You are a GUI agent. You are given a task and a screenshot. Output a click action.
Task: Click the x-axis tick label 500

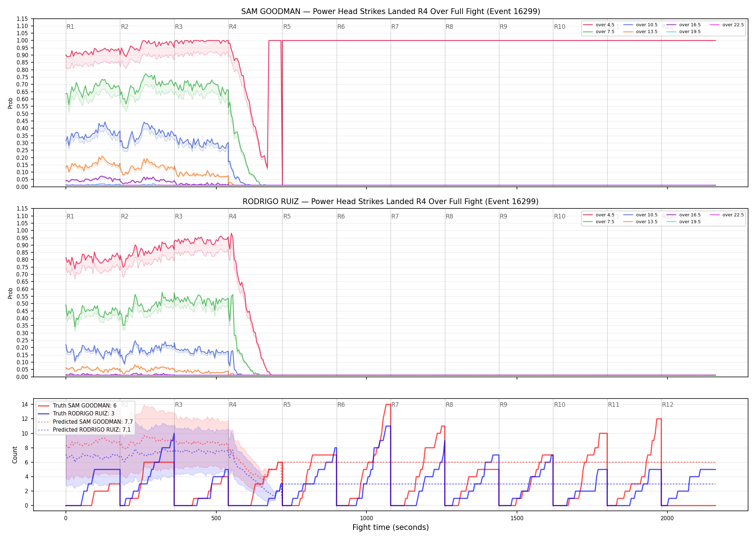216,518
